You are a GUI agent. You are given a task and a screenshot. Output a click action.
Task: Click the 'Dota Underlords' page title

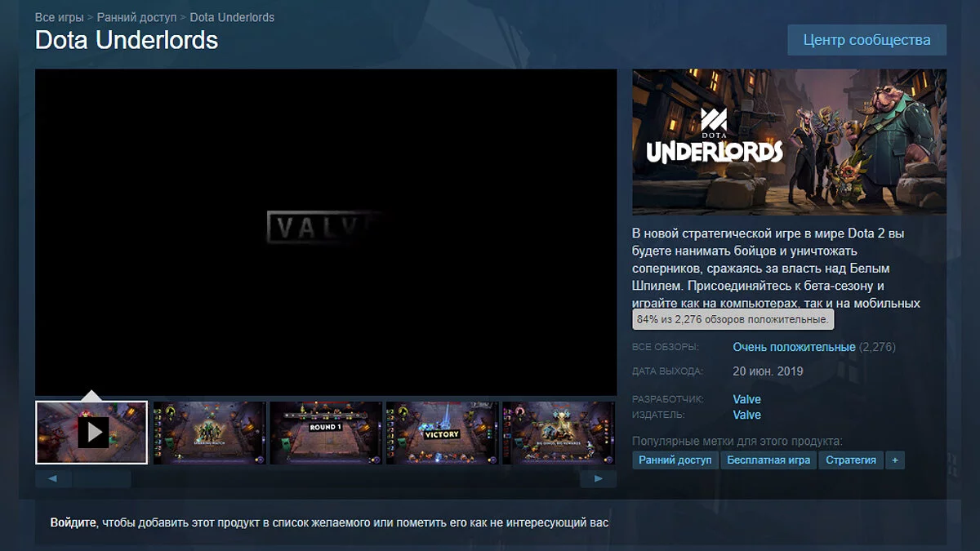[127, 40]
